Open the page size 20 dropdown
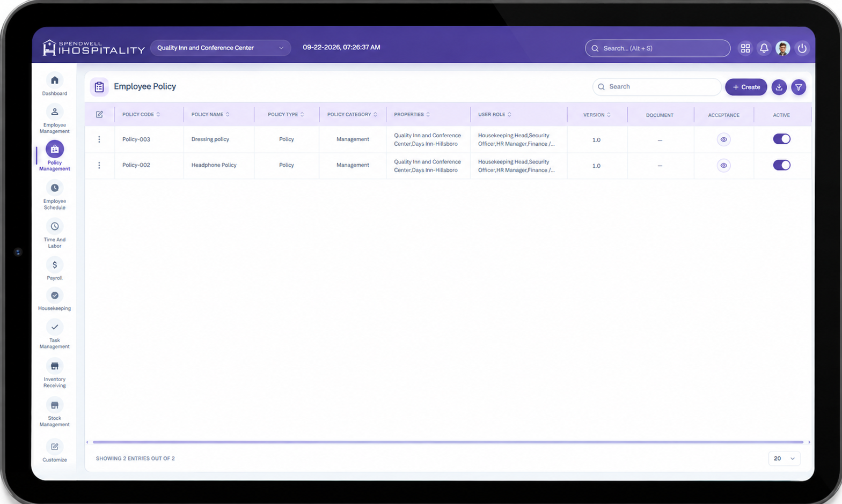Screen dimensions: 842x504 coord(784,458)
